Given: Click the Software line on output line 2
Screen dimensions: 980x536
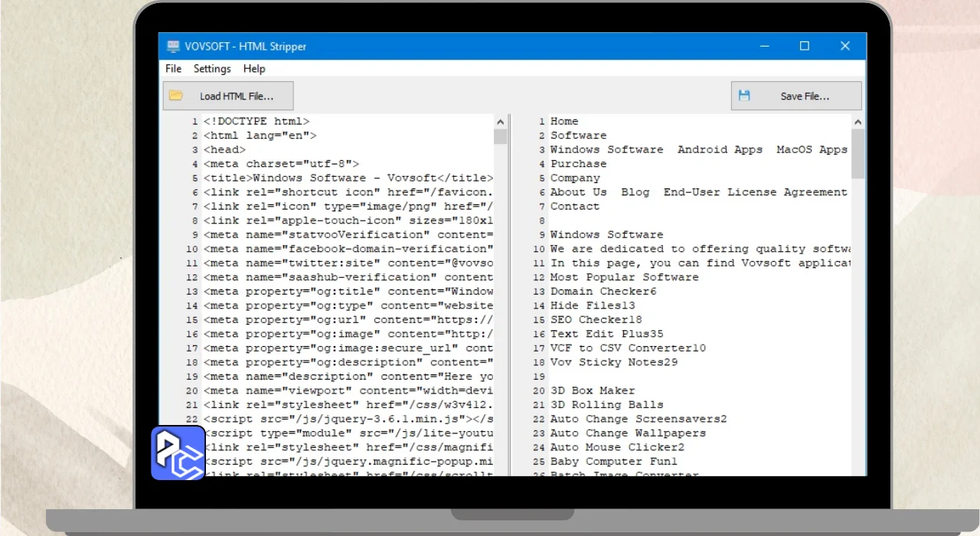Looking at the screenshot, I should click(578, 136).
